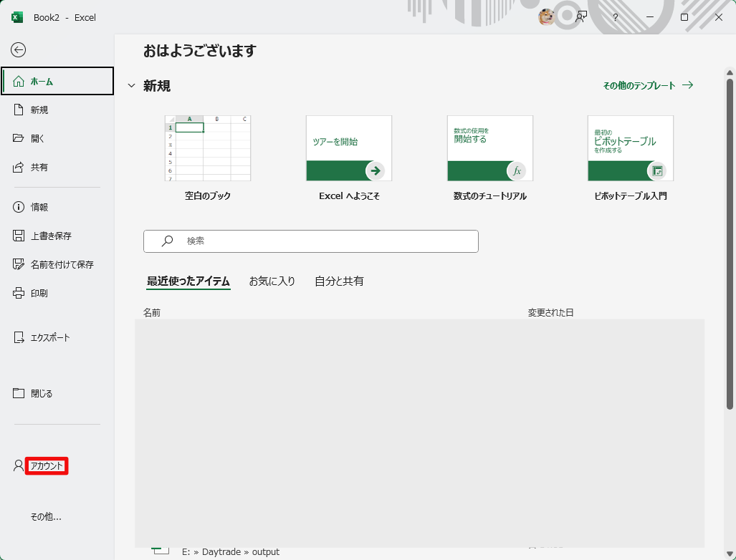Screen dimensions: 736x560
Task: Click the back arrow icon
Action: [19, 49]
